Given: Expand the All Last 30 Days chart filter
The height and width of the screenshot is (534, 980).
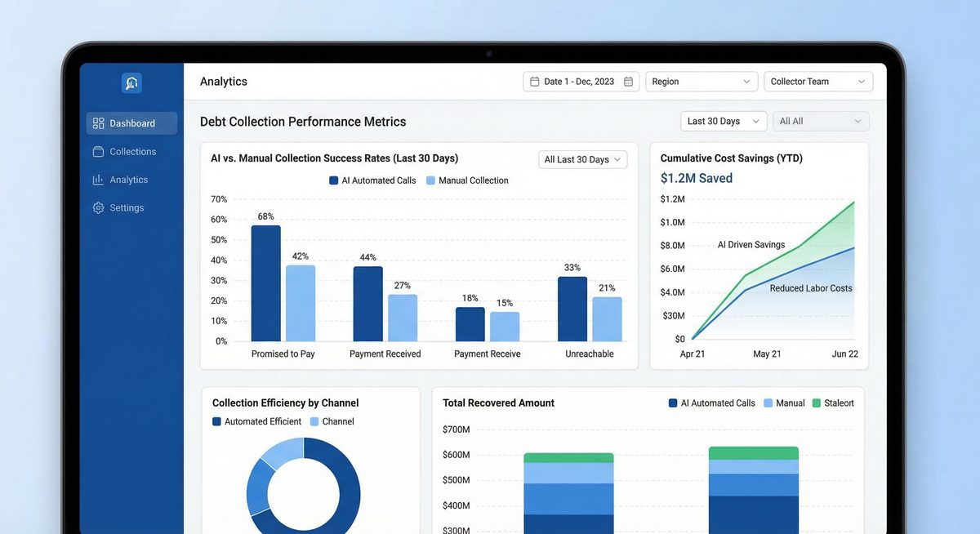Looking at the screenshot, I should click(582, 160).
